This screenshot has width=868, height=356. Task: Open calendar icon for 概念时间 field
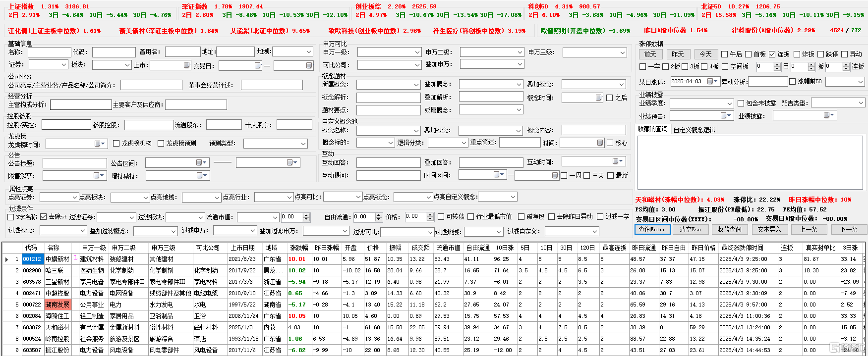coord(598,98)
